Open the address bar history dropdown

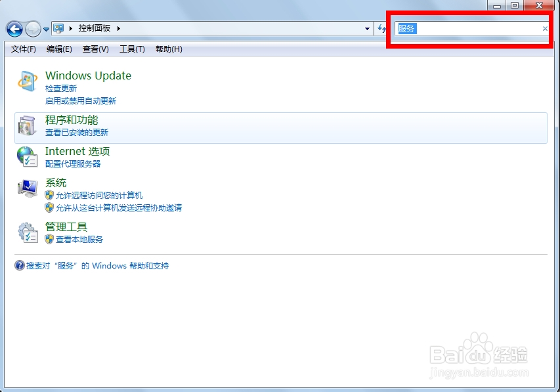367,29
